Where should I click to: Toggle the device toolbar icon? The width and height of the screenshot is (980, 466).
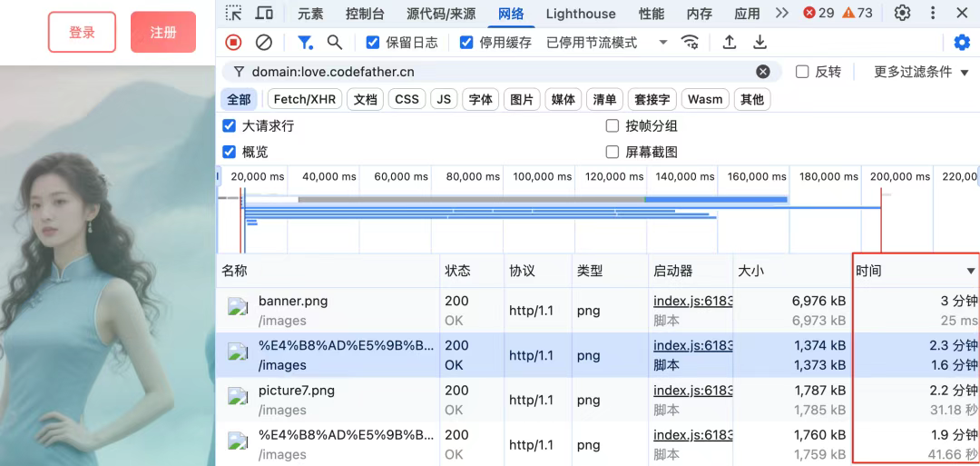tap(264, 13)
